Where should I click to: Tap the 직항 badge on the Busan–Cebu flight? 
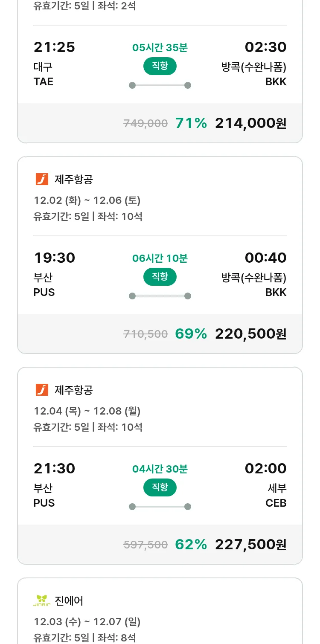click(x=160, y=487)
